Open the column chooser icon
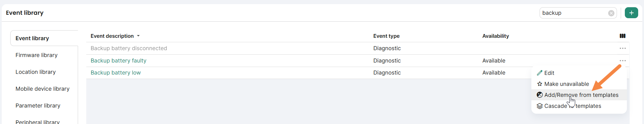Viewport: 644px width, 124px height. [622, 36]
